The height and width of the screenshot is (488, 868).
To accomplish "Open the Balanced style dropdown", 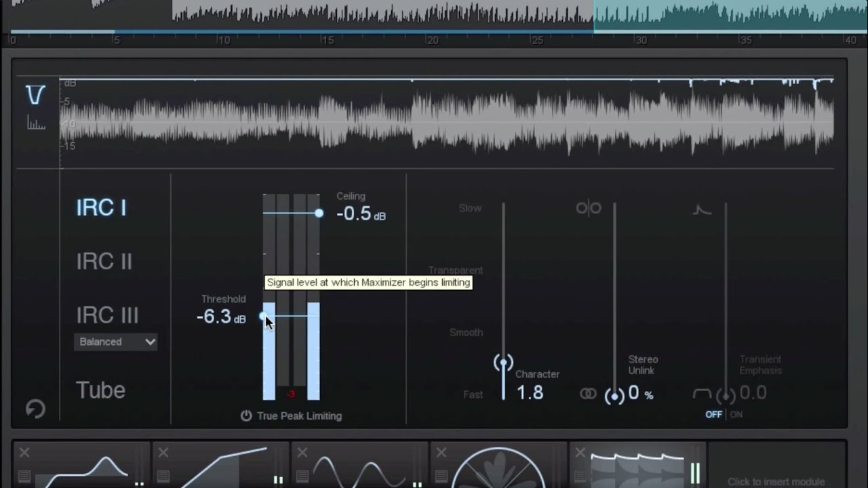I will pos(115,342).
